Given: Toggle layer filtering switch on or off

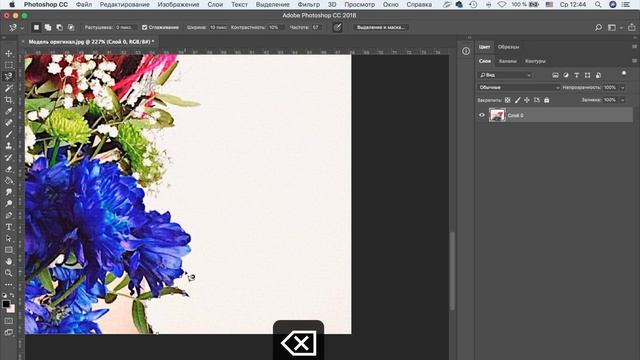Looking at the screenshot, I should click(624, 74).
